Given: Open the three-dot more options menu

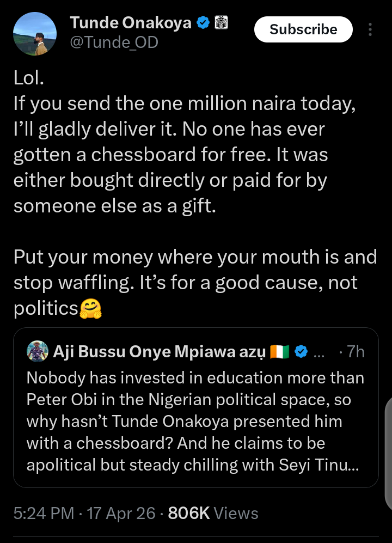Looking at the screenshot, I should point(371,29).
